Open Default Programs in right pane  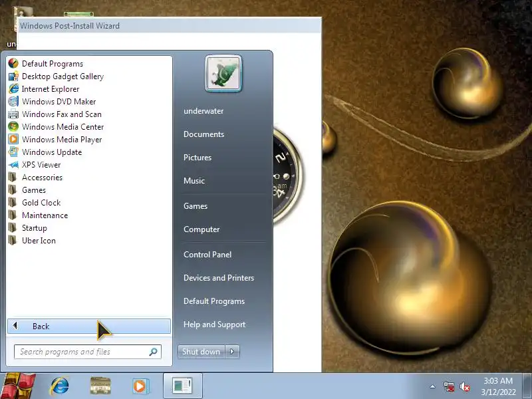214,301
